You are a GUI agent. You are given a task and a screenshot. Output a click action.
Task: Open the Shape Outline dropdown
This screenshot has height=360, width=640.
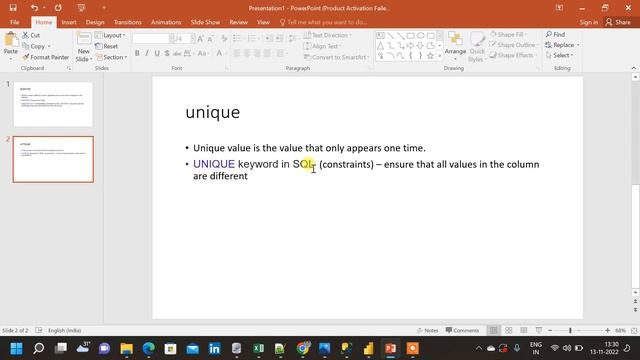pos(513,44)
